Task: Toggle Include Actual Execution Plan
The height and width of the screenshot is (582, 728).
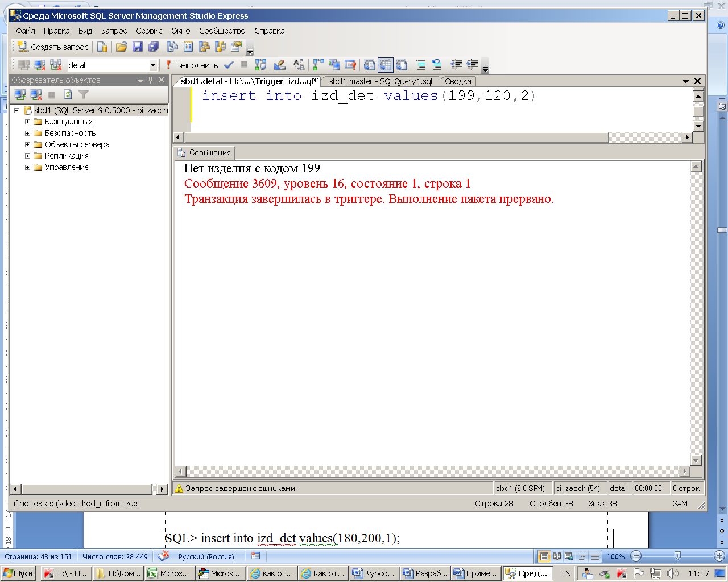Action: pos(318,65)
